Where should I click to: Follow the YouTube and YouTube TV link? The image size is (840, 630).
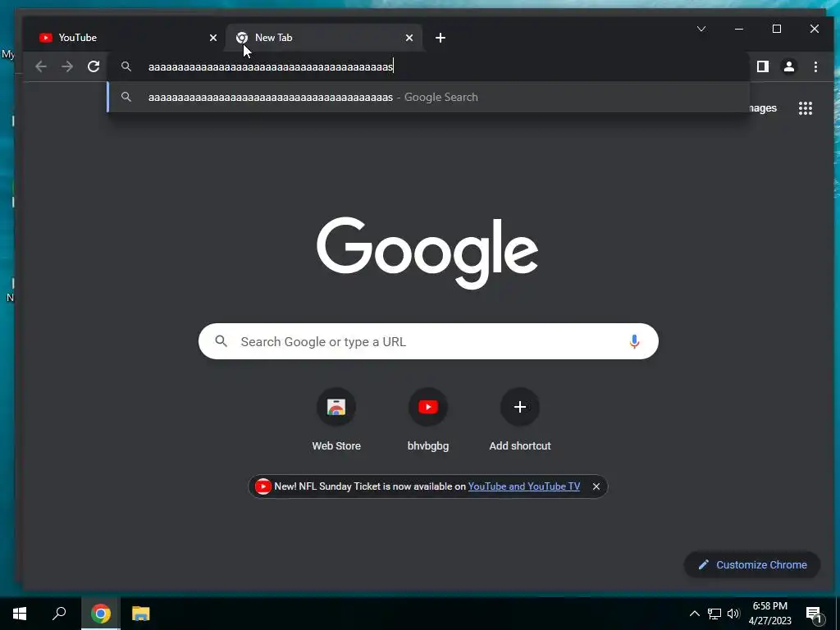point(524,486)
